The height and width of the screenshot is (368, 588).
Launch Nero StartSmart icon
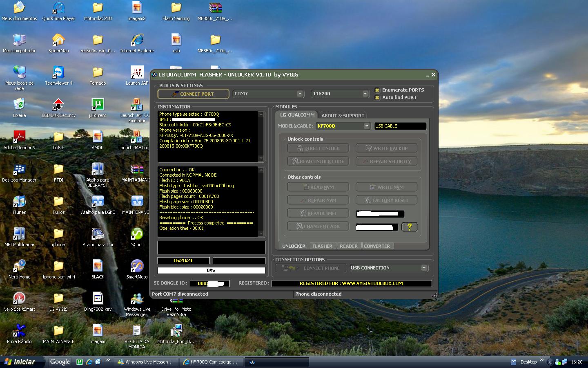(19, 302)
